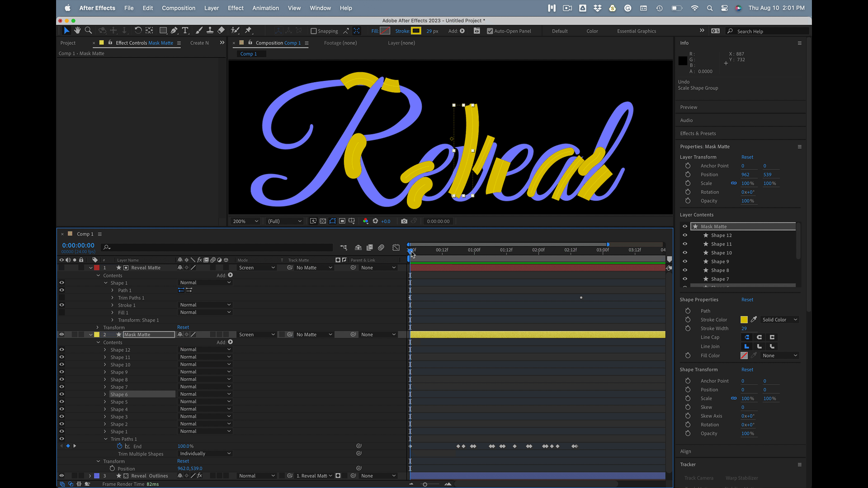Reset the Layer Transform properties
This screenshot has width=868, height=488.
[x=747, y=157]
